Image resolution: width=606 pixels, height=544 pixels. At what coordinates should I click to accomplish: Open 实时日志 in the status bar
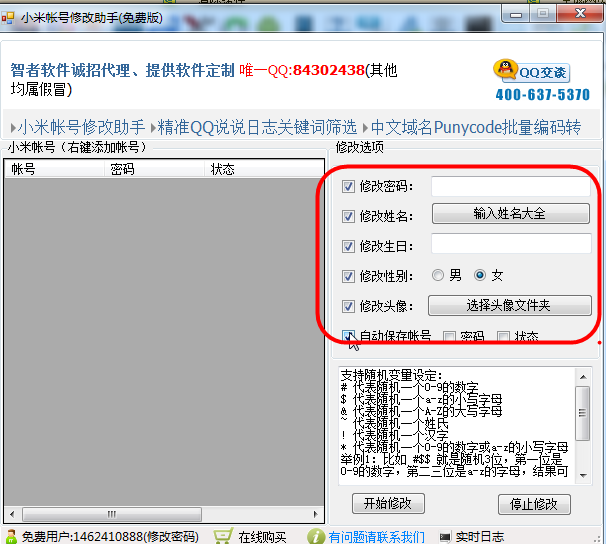480,536
